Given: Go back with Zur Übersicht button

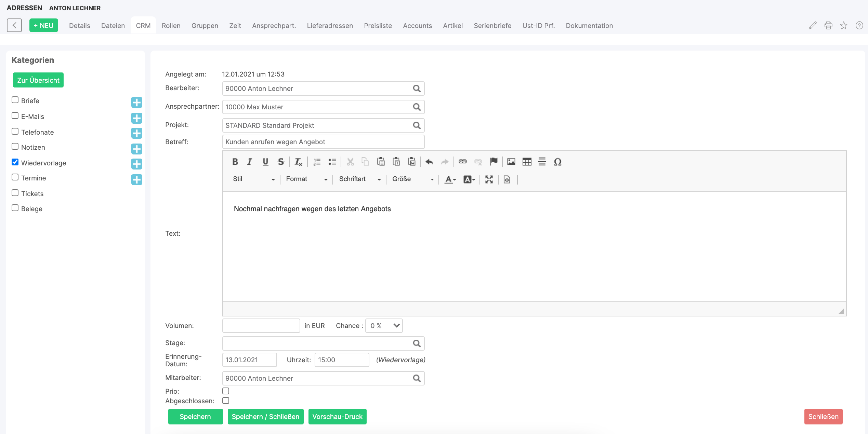Looking at the screenshot, I should 38,80.
